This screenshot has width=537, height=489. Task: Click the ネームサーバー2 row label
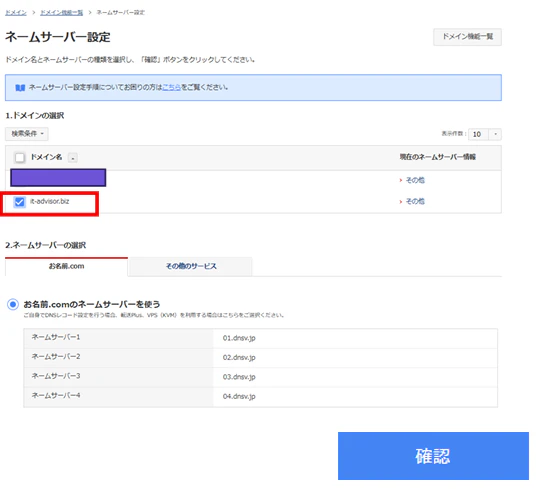pyautogui.click(x=56, y=357)
